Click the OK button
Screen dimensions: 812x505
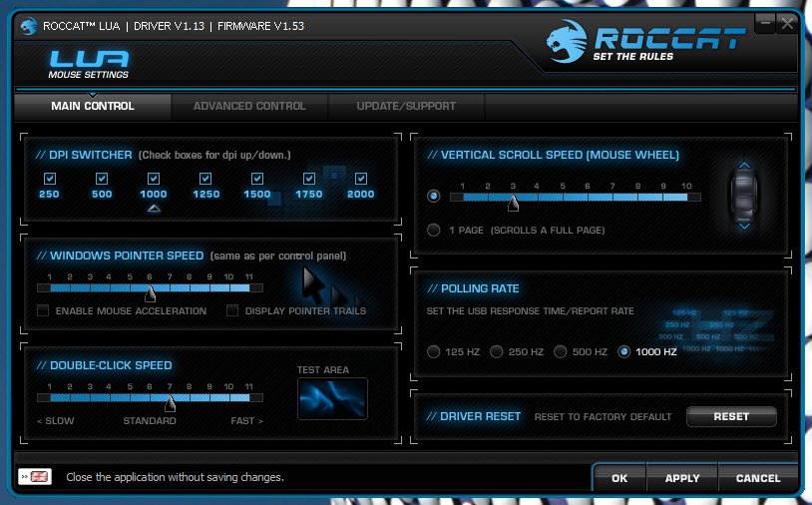pyautogui.click(x=619, y=478)
